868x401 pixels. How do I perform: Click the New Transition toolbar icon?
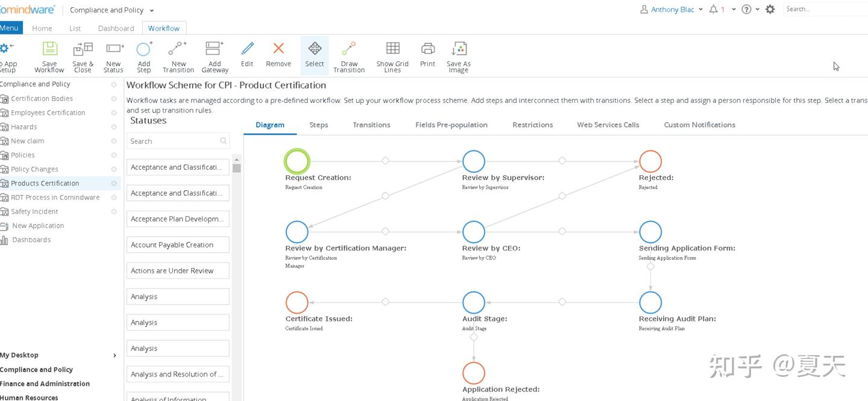178,49
